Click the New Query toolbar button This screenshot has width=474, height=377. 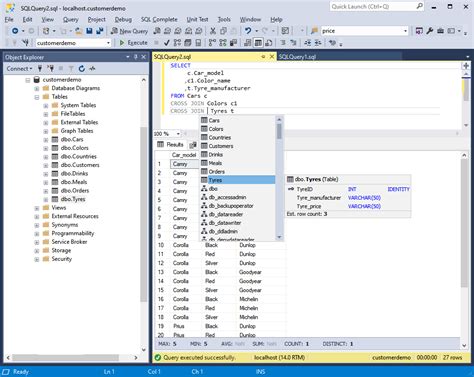click(129, 31)
